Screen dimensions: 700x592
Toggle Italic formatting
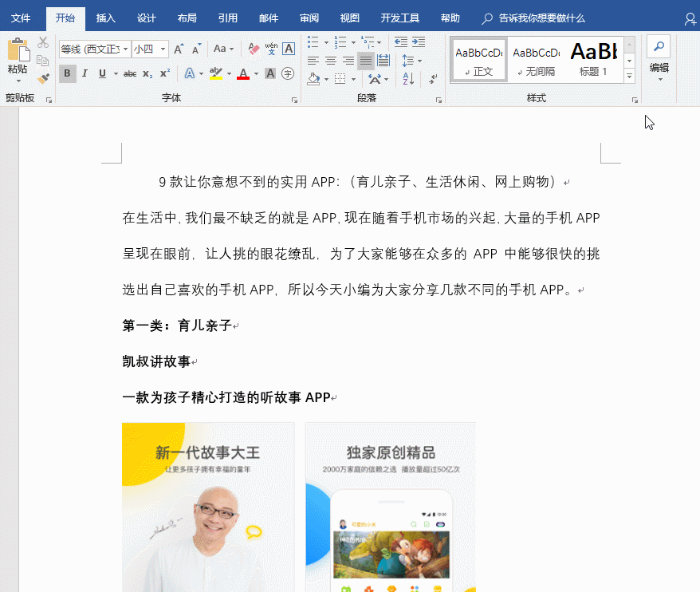click(85, 74)
